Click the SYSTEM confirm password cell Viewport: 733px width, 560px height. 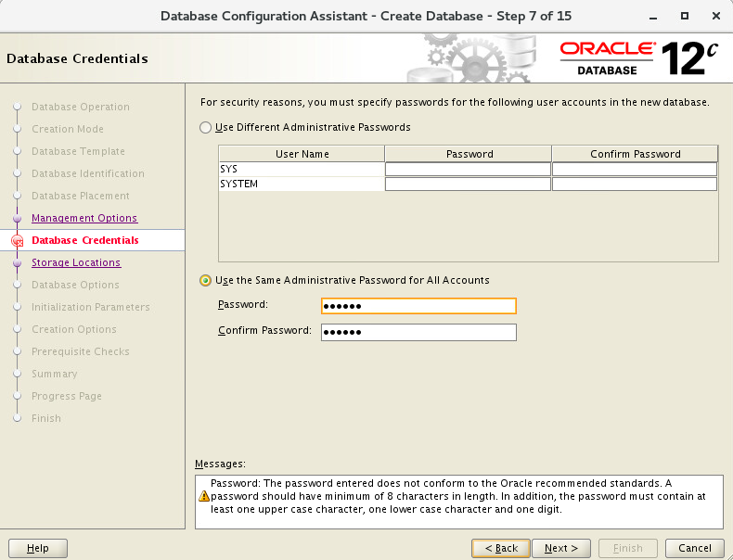tap(635, 184)
